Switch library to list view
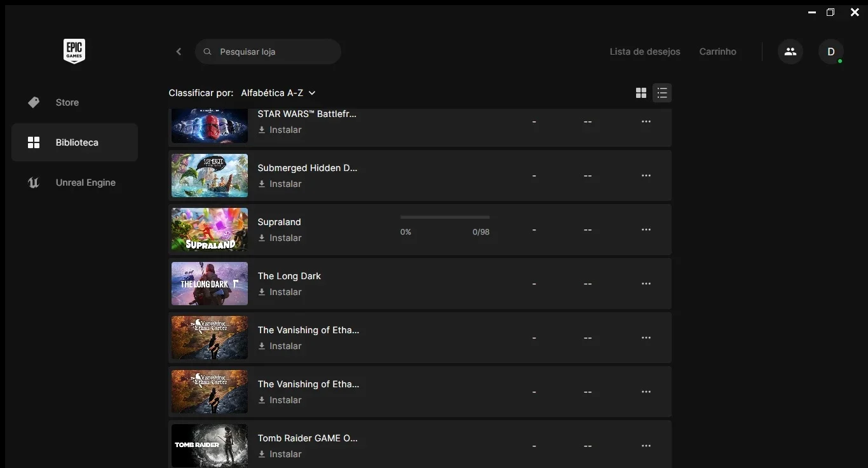Screen dimensions: 868x468 pos(662,93)
